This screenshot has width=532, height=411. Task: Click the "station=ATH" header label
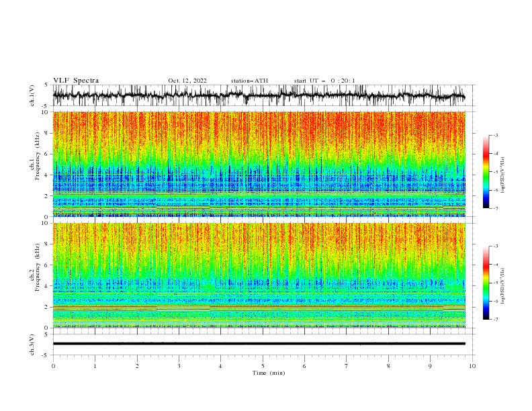click(249, 81)
